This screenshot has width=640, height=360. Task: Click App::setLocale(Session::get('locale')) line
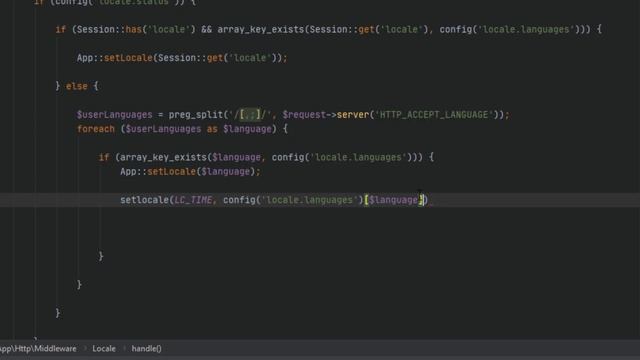[182, 58]
